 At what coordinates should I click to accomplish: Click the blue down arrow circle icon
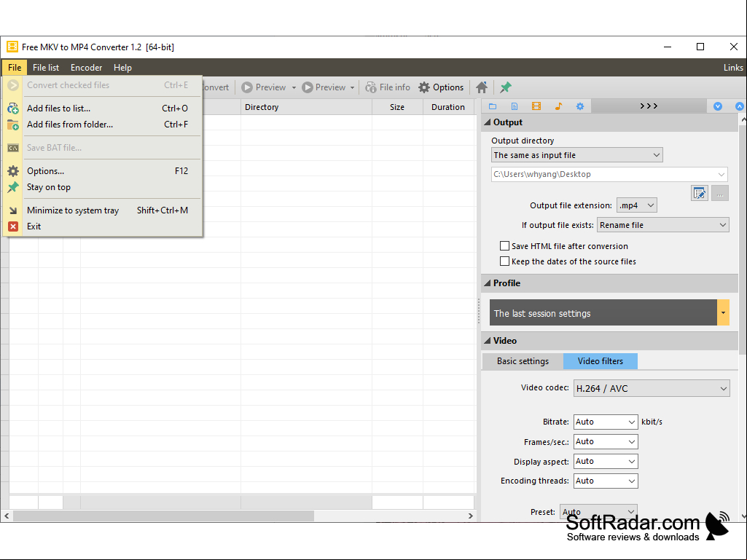(717, 106)
